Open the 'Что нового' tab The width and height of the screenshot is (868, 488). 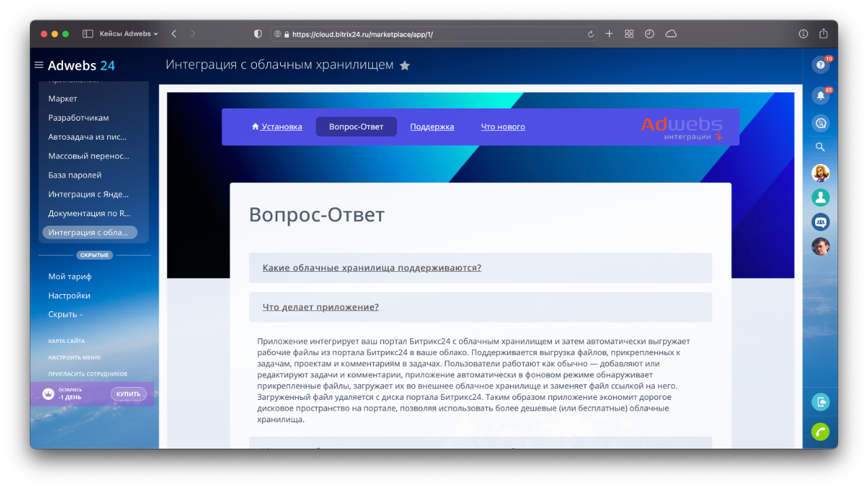(502, 127)
